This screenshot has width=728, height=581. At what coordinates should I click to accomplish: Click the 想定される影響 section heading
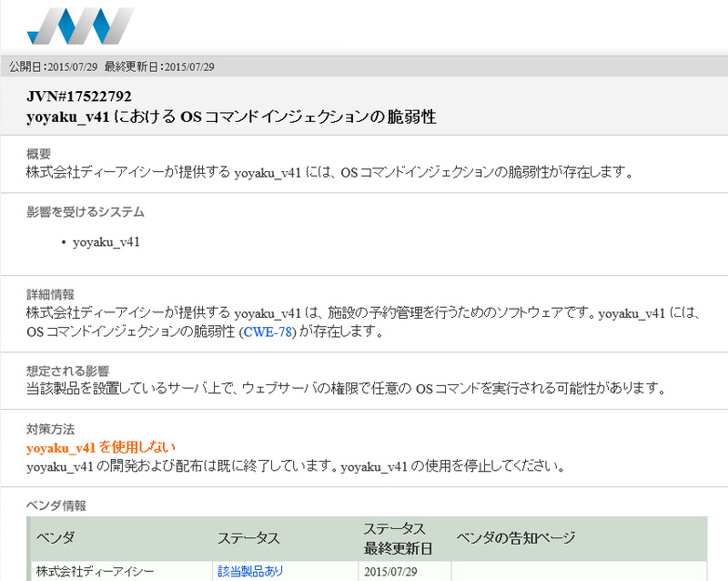[x=68, y=371]
